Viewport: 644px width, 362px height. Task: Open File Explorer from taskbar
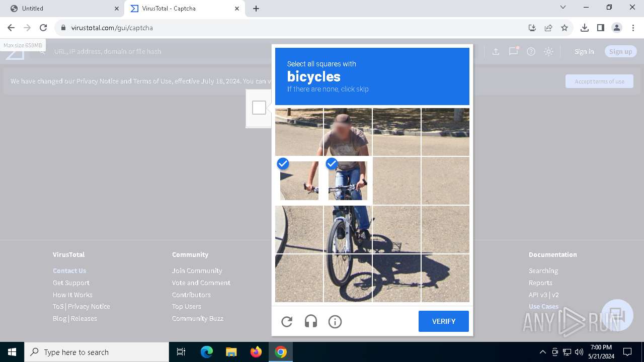[231, 352]
